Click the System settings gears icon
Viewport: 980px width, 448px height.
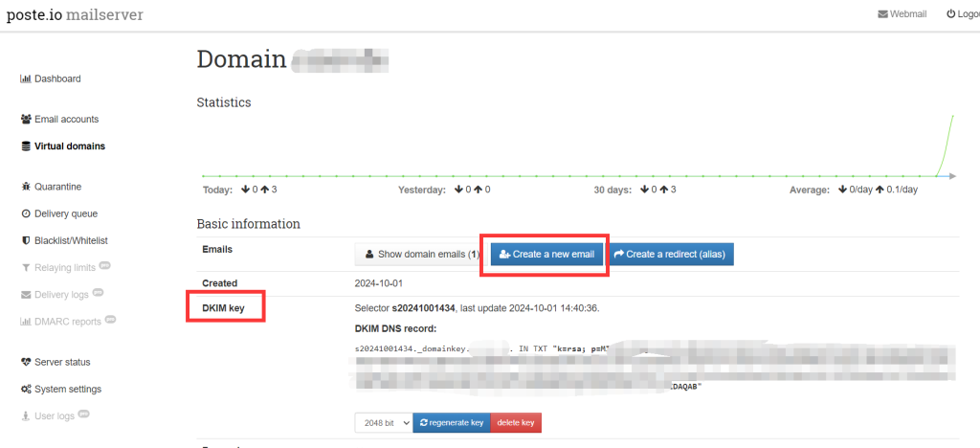tap(26, 389)
